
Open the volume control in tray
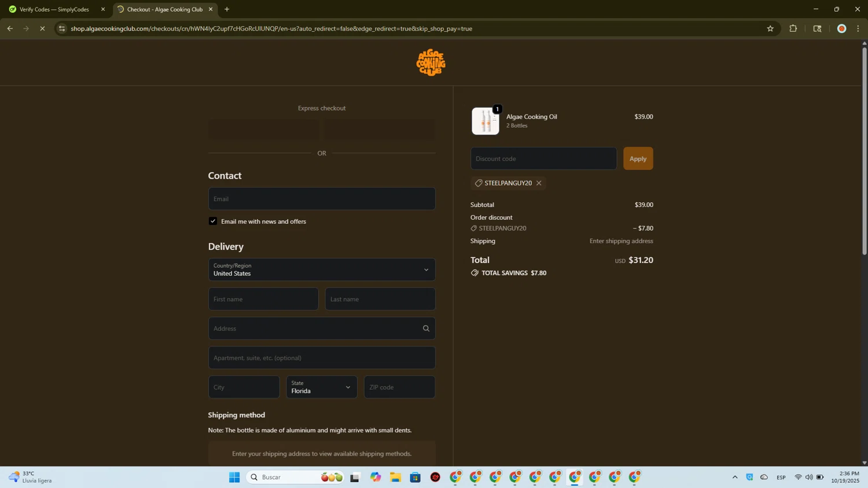pyautogui.click(x=809, y=477)
